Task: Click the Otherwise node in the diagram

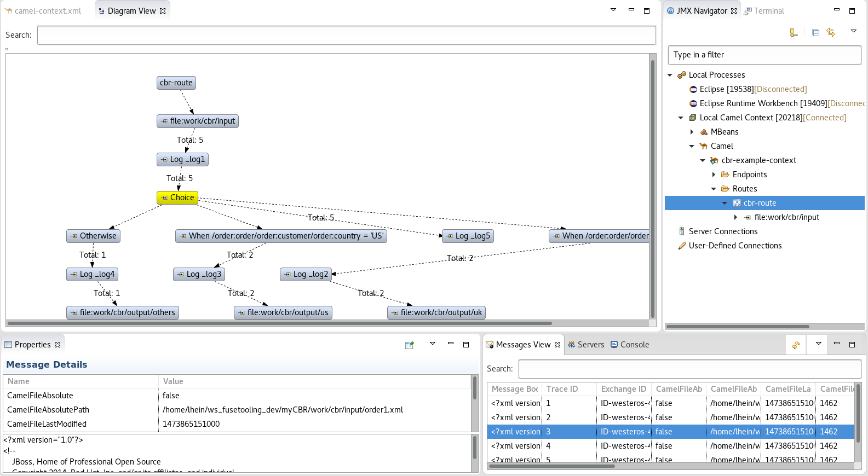Action: [x=93, y=236]
